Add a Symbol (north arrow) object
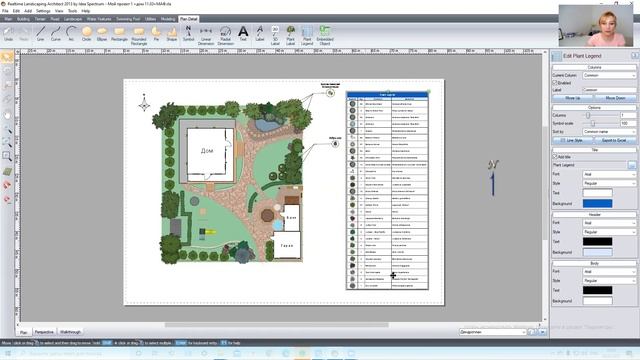The image size is (640, 360). click(x=188, y=33)
